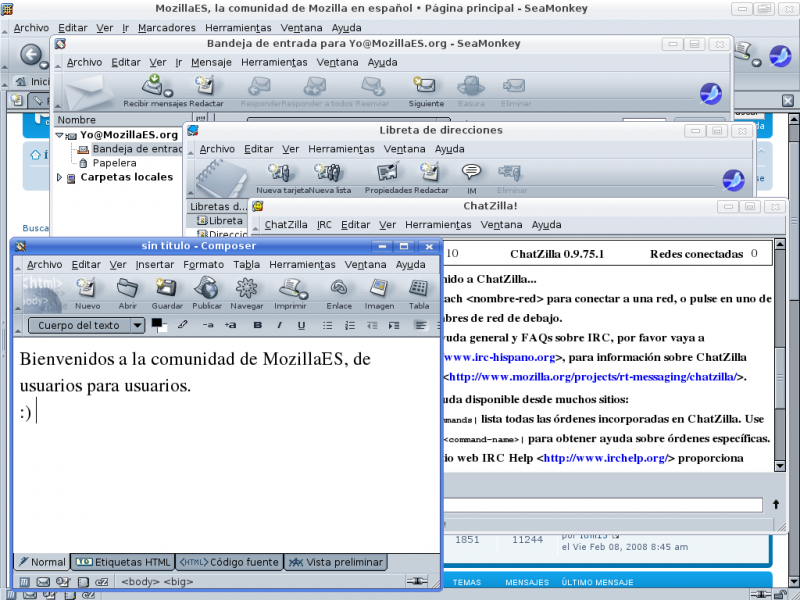
Task: Select Bandeja de entrada folder
Action: [x=130, y=149]
